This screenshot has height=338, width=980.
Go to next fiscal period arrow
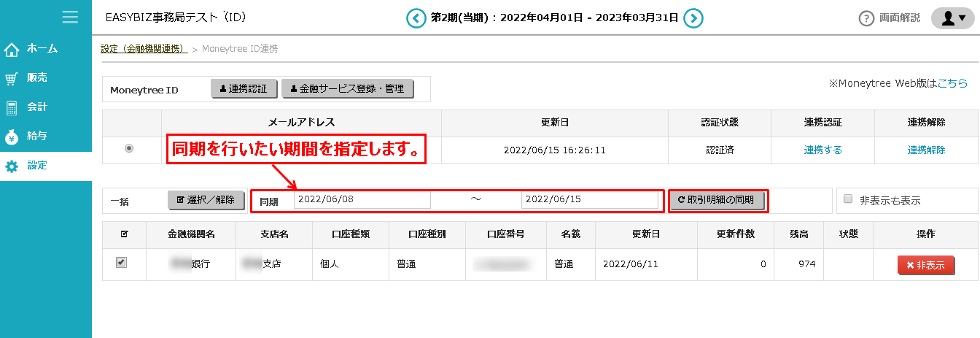(x=693, y=18)
